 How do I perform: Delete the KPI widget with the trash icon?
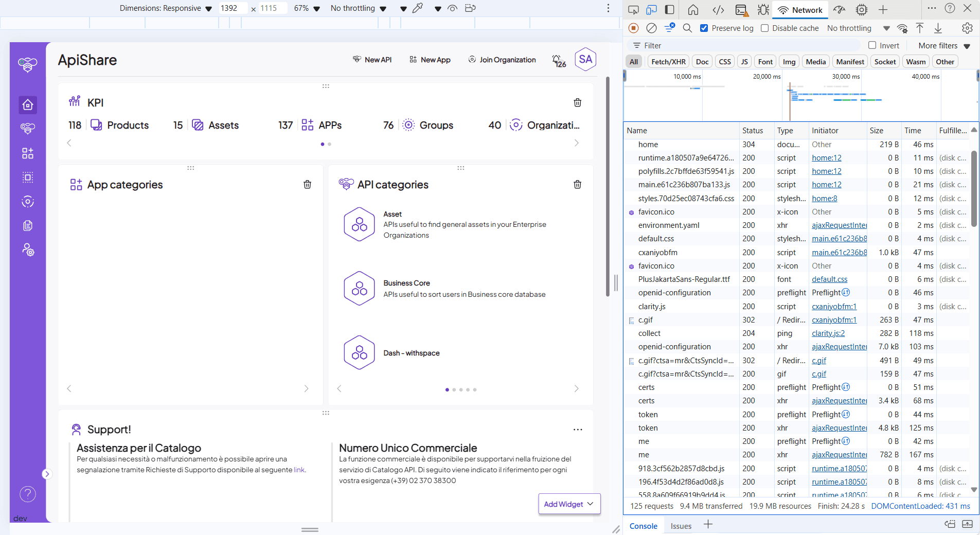(577, 102)
